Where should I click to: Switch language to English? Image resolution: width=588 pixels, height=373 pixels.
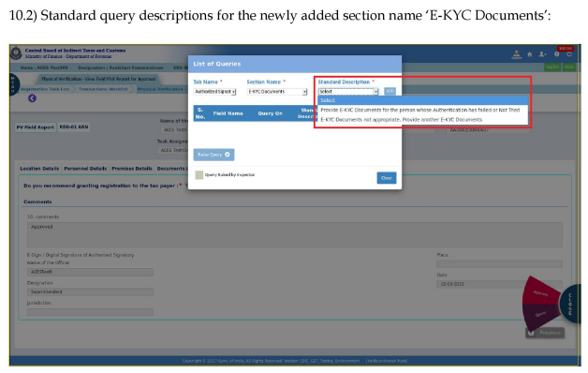click(552, 67)
